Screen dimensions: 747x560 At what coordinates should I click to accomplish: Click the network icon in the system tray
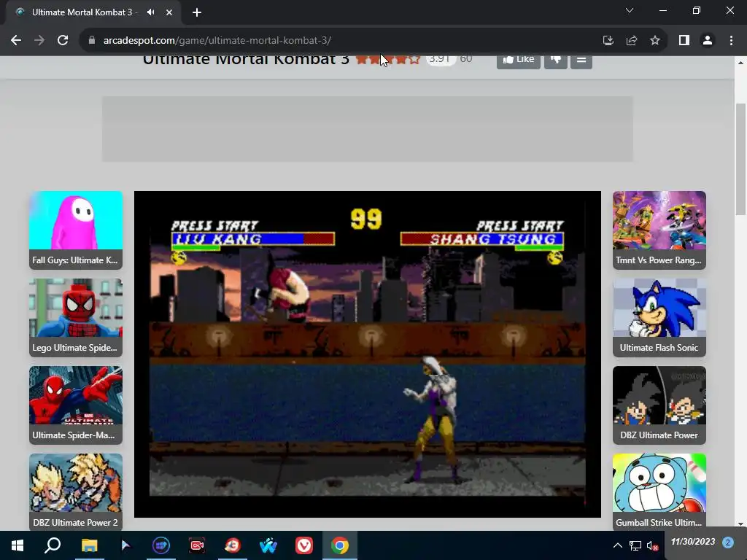pos(635,545)
